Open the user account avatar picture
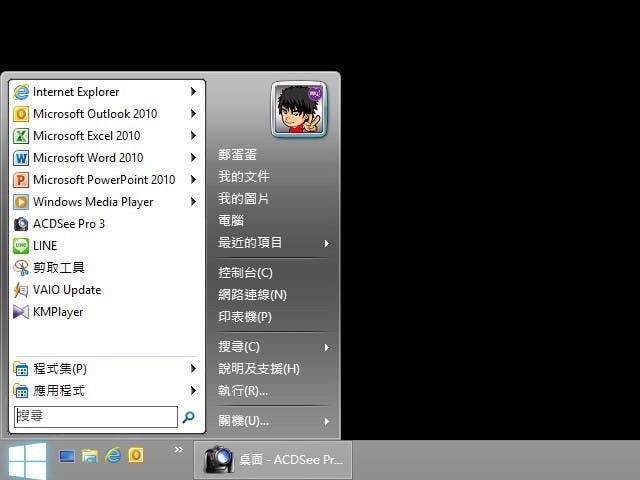Screen dimensions: 640x480 pos(299,109)
